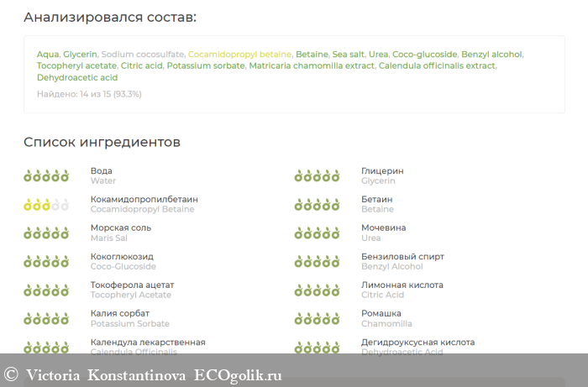The image size is (588, 387).
Task: Click the yellow rating icons for Кокамидопропилбетаин
Action: (x=46, y=204)
